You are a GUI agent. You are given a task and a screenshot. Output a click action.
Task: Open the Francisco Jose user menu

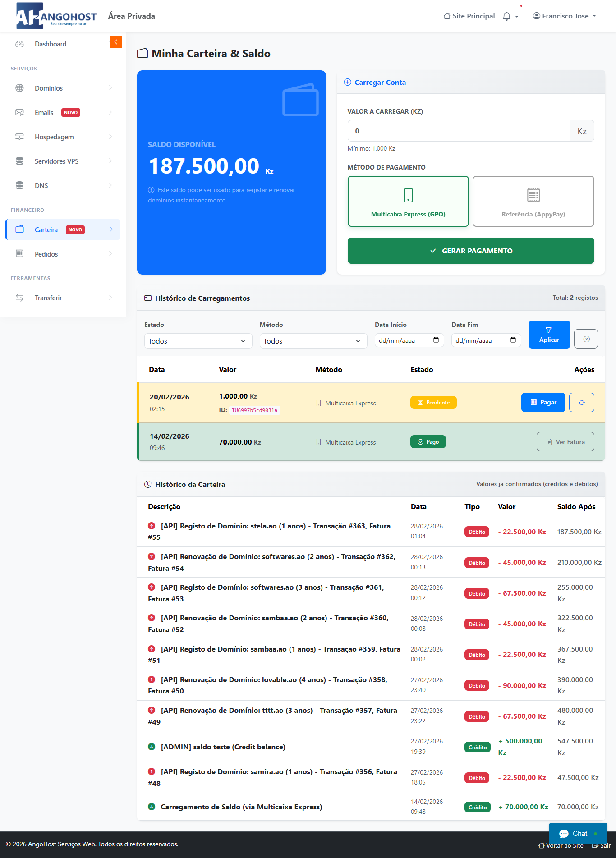[565, 16]
